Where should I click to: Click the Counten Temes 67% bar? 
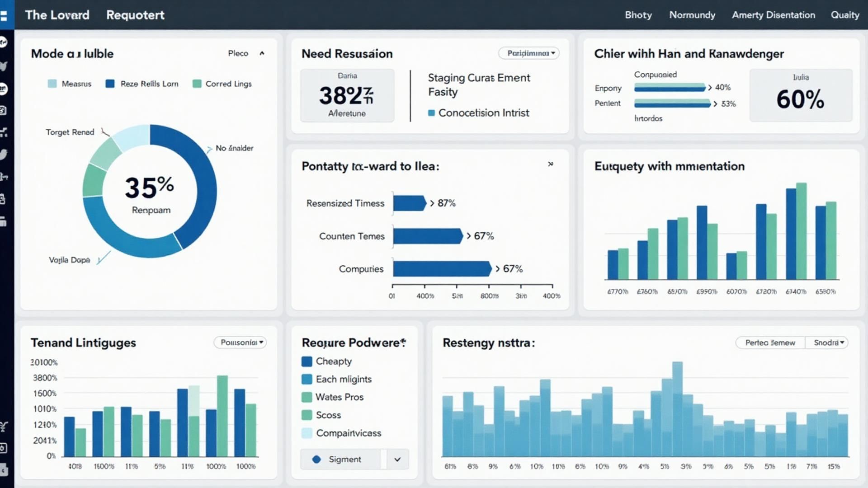(x=428, y=236)
